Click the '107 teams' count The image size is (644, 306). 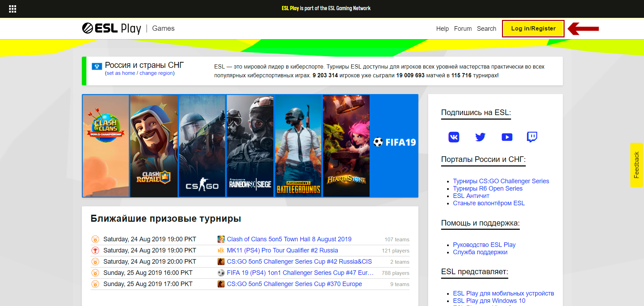click(397, 240)
